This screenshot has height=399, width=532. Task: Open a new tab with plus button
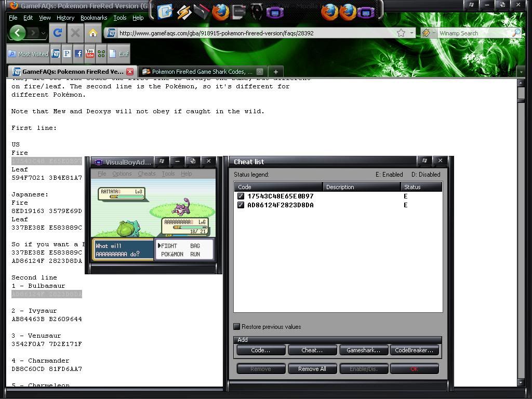[x=276, y=72]
